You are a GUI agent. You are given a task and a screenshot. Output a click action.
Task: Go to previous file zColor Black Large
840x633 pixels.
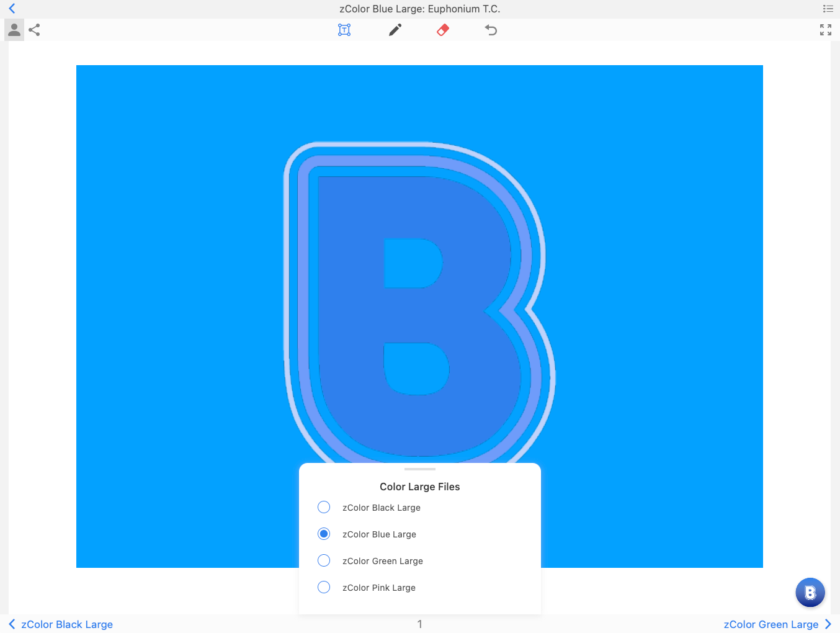[x=61, y=624]
